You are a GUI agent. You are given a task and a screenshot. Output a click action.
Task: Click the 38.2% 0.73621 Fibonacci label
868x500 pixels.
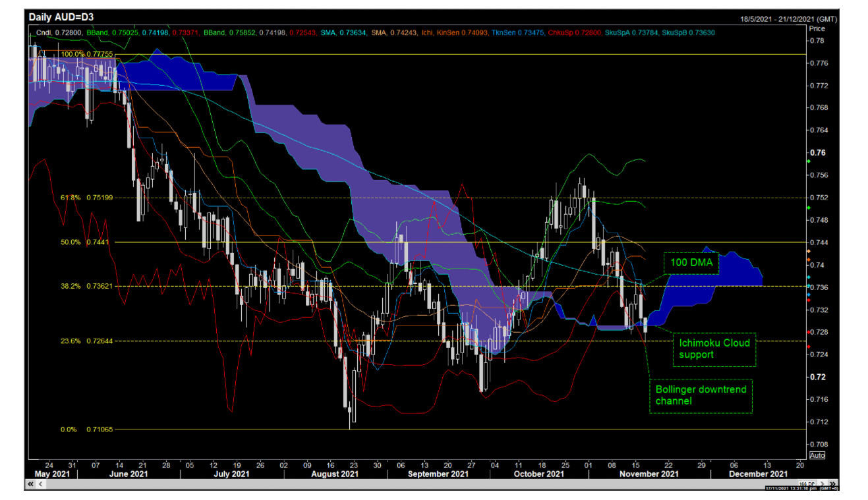coord(86,287)
